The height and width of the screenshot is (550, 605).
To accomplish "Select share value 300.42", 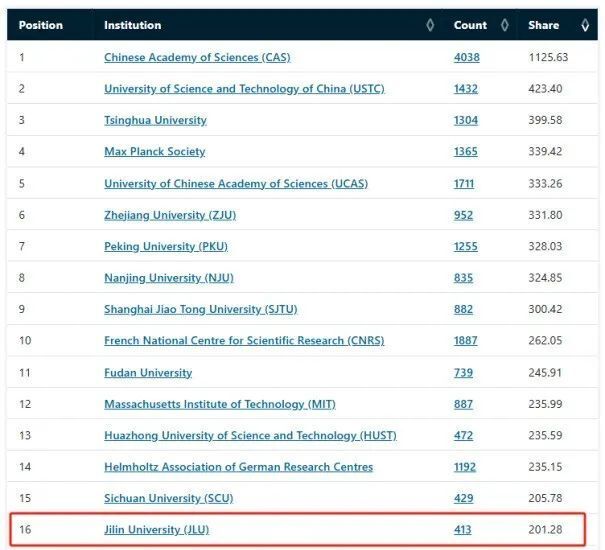I will coord(545,309).
